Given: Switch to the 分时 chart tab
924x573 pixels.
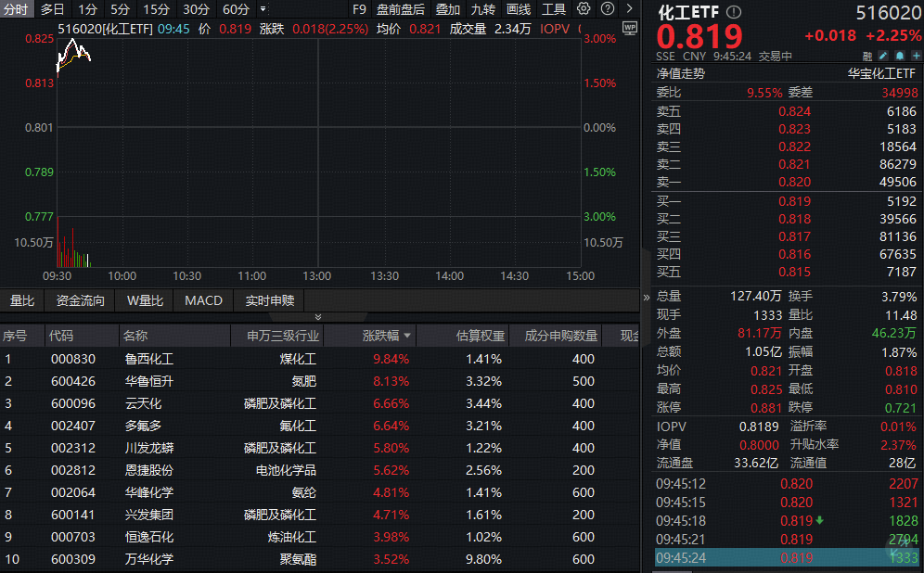Looking at the screenshot, I should point(15,9).
